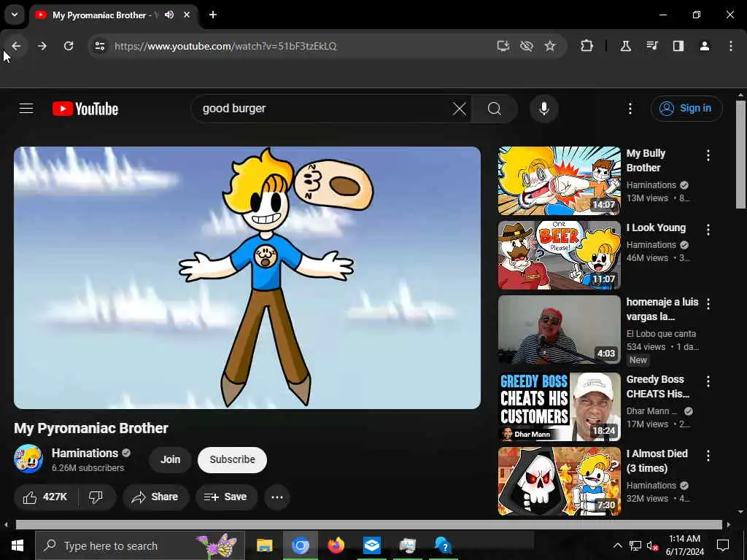Open Windows Start menu
Screen dimensions: 747x560
click(18, 545)
